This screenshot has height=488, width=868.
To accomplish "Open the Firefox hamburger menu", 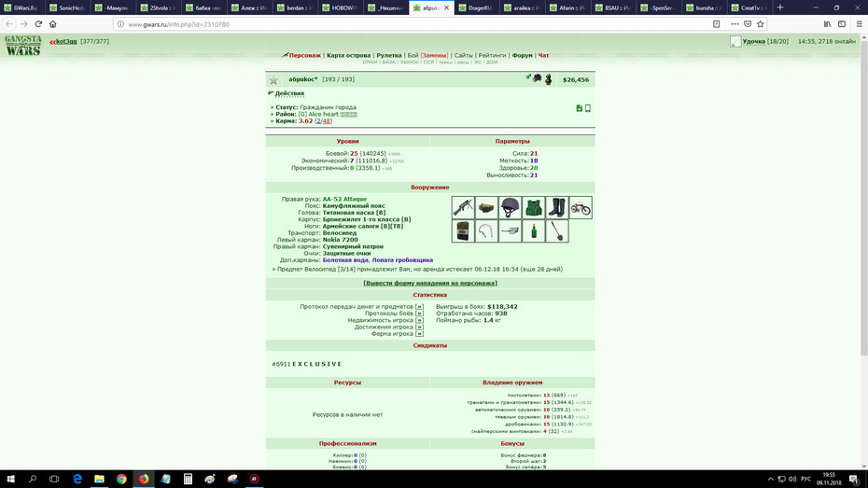I will pos(859,23).
